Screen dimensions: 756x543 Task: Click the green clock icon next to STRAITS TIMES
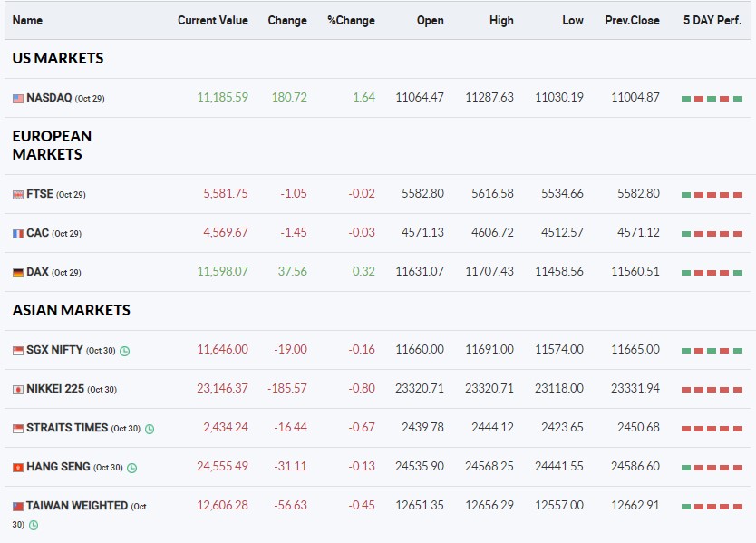click(150, 429)
